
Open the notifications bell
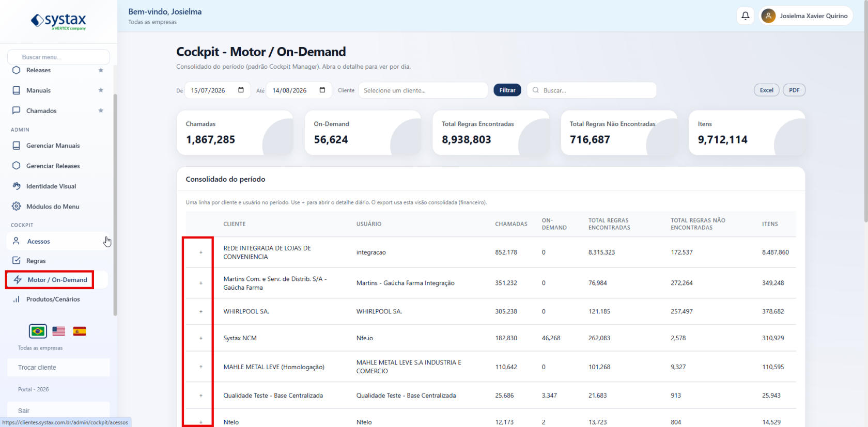pos(746,16)
